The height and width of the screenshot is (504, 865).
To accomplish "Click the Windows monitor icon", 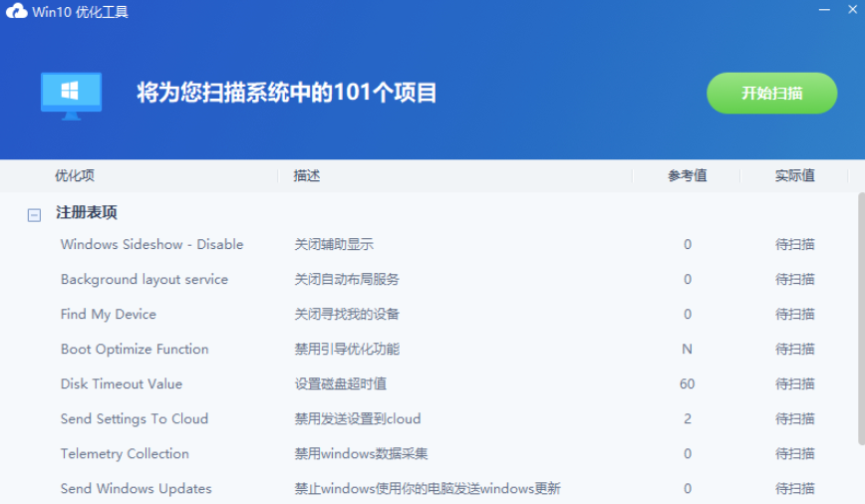I will click(x=71, y=96).
